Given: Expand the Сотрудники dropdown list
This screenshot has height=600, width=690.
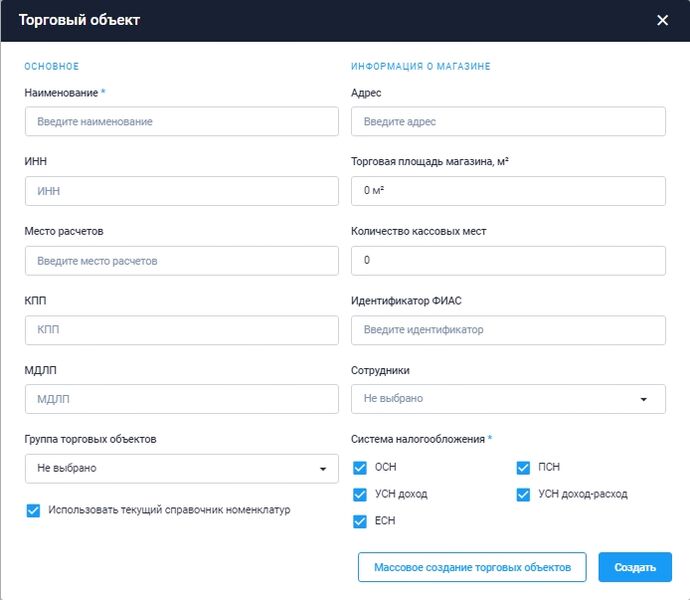Looking at the screenshot, I should click(508, 399).
